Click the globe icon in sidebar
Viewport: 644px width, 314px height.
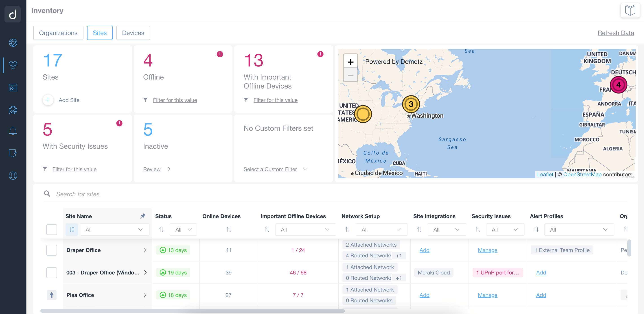point(13,42)
